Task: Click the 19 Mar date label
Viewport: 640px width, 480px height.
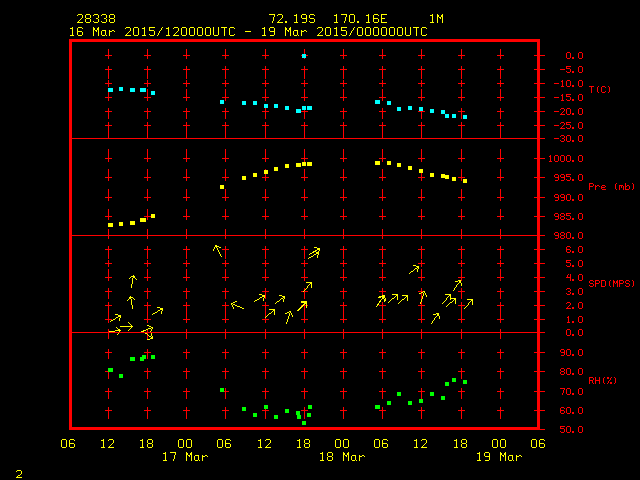Action: click(x=498, y=457)
